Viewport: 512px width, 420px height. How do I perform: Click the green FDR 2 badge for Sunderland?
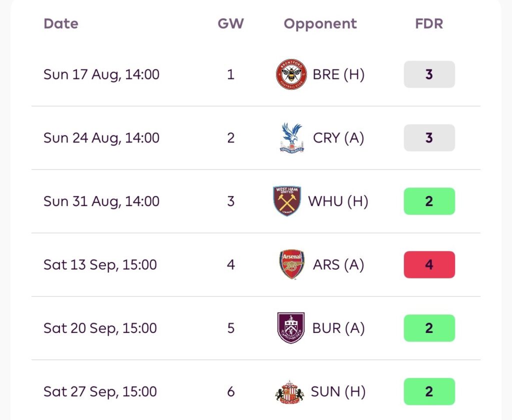429,391
